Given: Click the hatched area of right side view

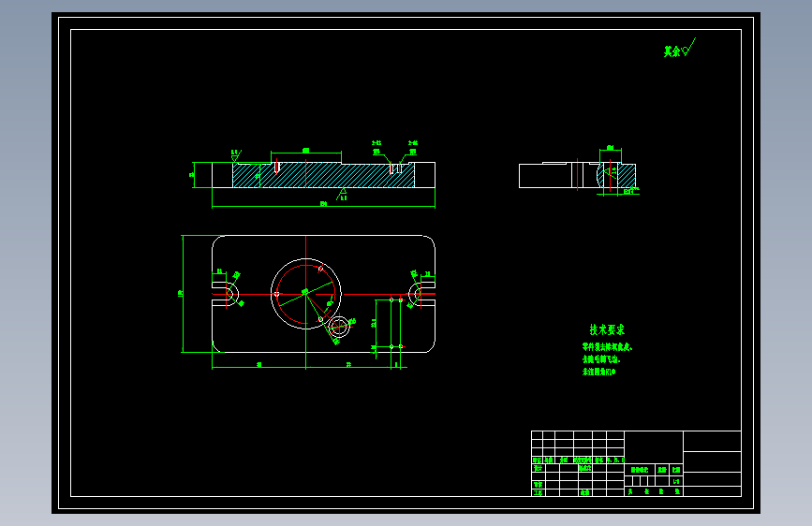Looking at the screenshot, I should (x=627, y=176).
